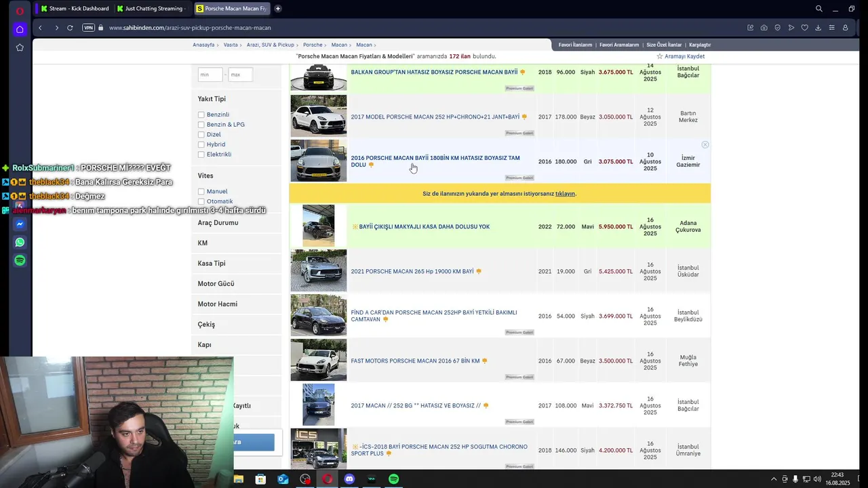
Task: Click the send arrow icon in the toolbar
Action: pyautogui.click(x=791, y=28)
